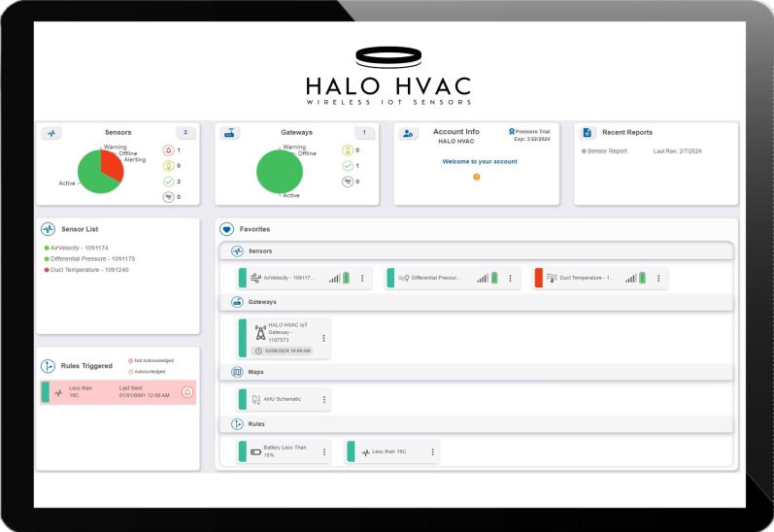Open the Less than 16C triggered rule row
Screen dimensions: 774x532
click(x=118, y=392)
